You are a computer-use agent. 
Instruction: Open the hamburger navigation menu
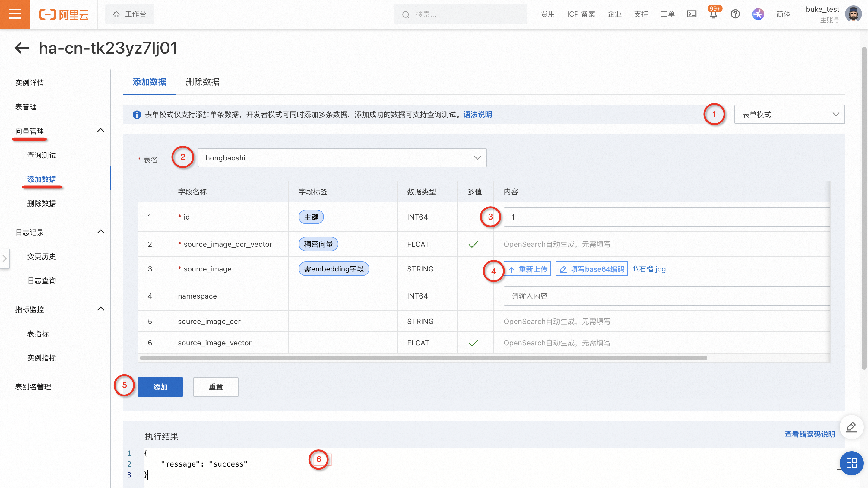tap(15, 14)
